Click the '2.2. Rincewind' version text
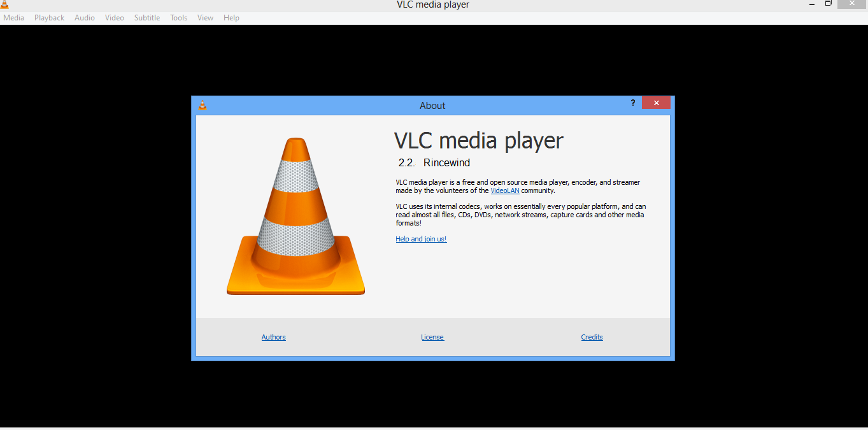This screenshot has height=430, width=868. (x=434, y=162)
